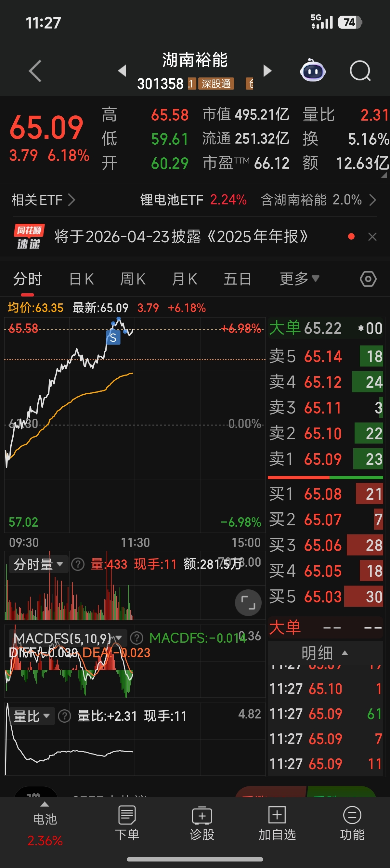
Task: Switch to 月K tab
Action: coord(184,279)
